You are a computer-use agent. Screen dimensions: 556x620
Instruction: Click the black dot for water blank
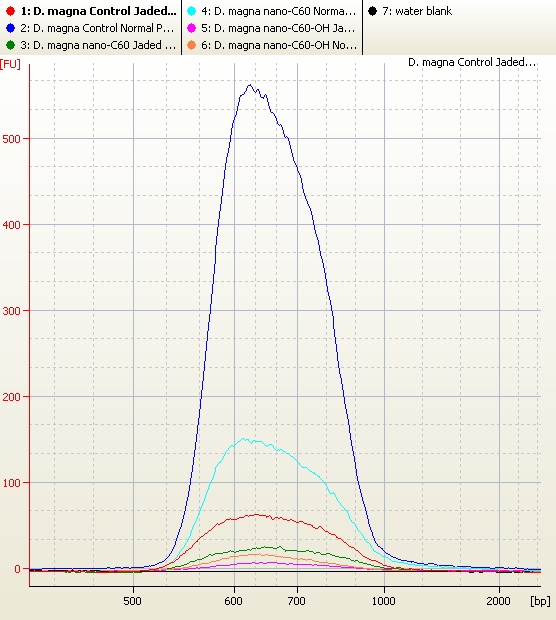pyautogui.click(x=372, y=11)
